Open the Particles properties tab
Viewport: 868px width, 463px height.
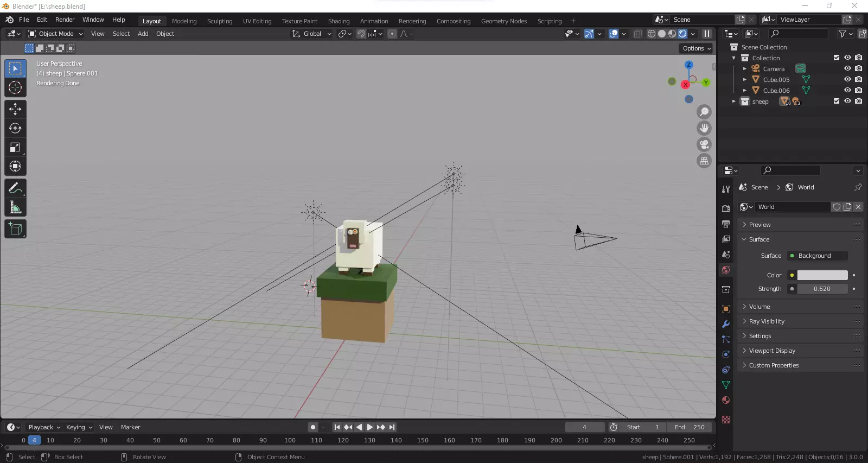(726, 339)
